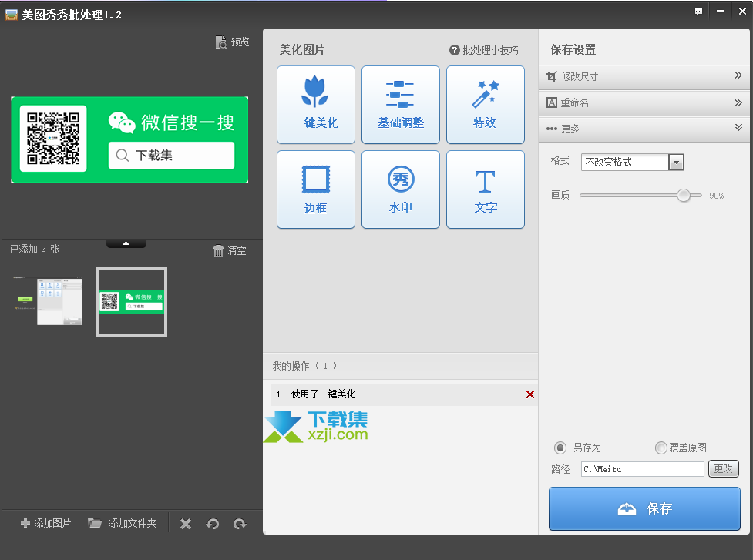Collapse the preview area with the up arrow
The image size is (753, 560).
coord(126,243)
